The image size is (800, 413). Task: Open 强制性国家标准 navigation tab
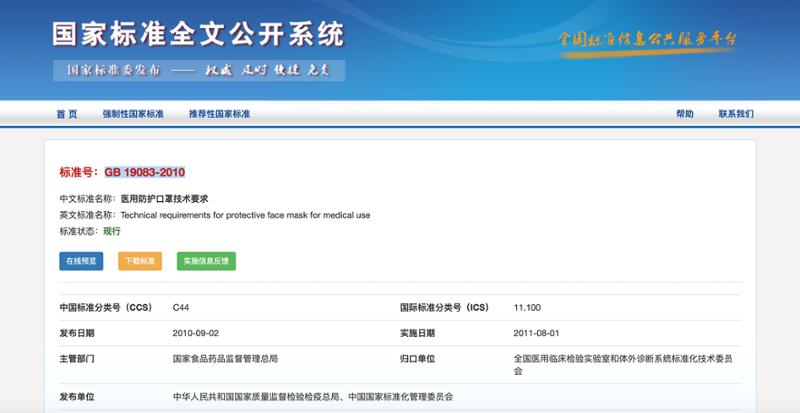tap(133, 114)
